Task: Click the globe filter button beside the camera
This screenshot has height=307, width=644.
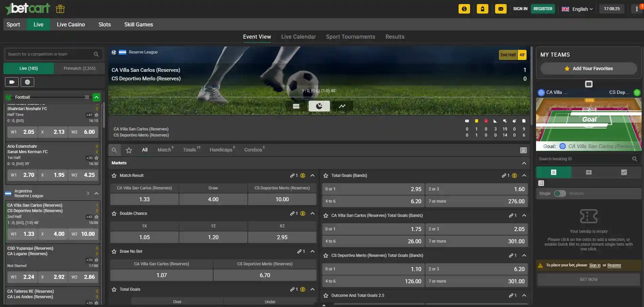Action: [x=27, y=82]
